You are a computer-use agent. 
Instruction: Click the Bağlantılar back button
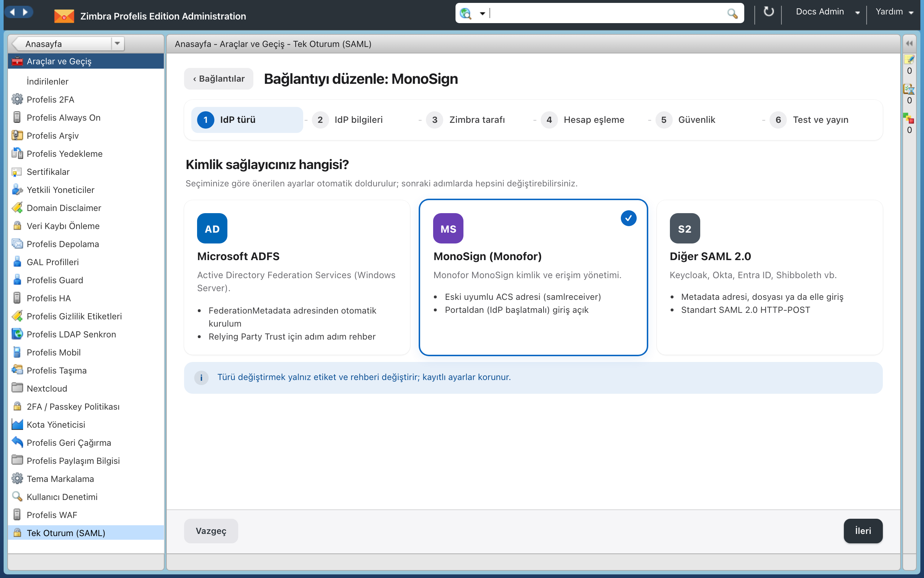[x=218, y=79]
